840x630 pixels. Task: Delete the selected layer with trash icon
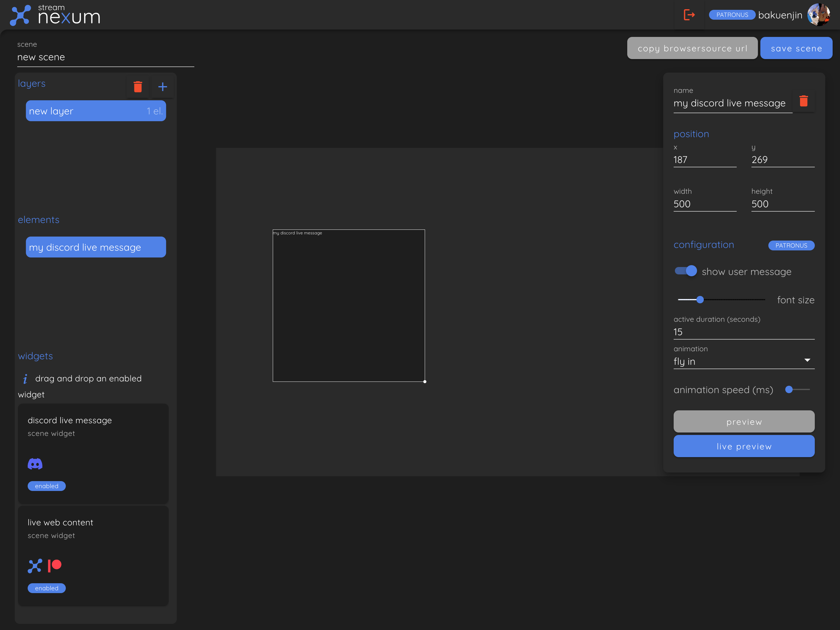[x=138, y=87]
